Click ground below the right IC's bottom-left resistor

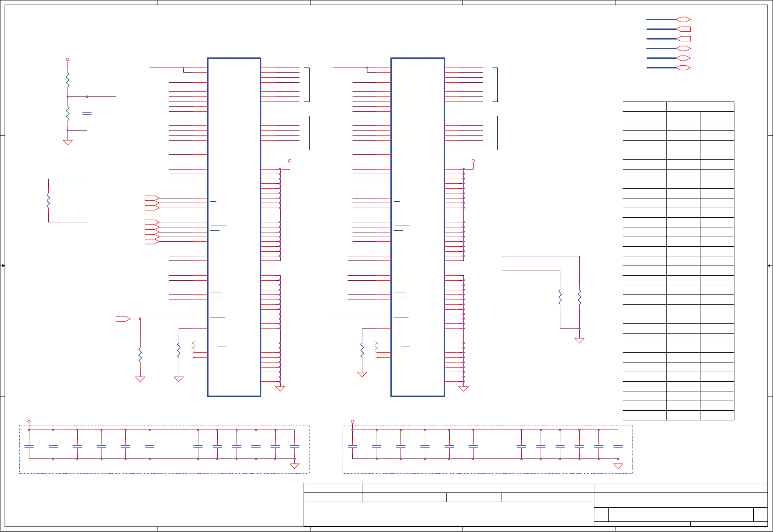[x=362, y=374]
